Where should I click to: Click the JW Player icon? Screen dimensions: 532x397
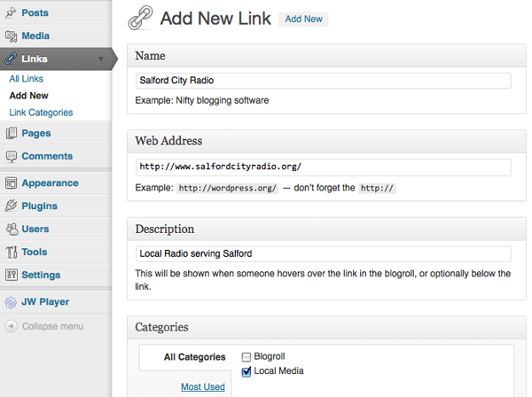click(11, 302)
